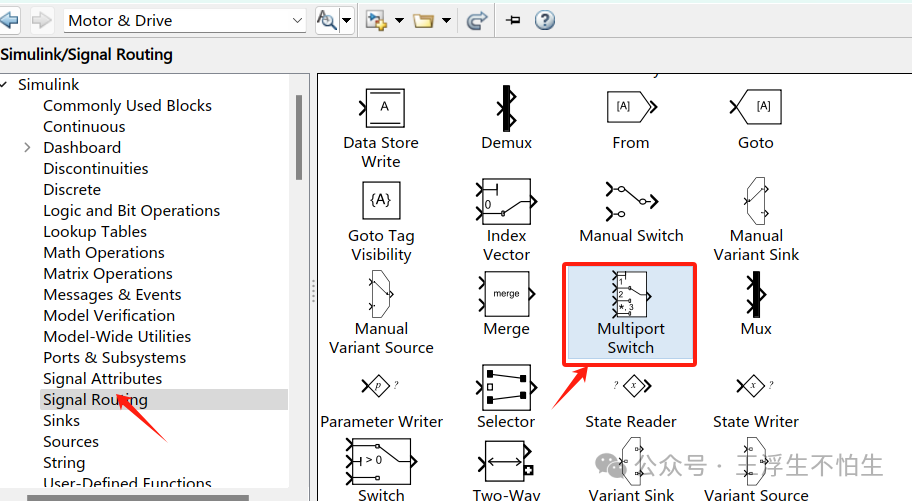Select Logic and Bit Operations library
The width and height of the screenshot is (912, 501).
point(131,211)
